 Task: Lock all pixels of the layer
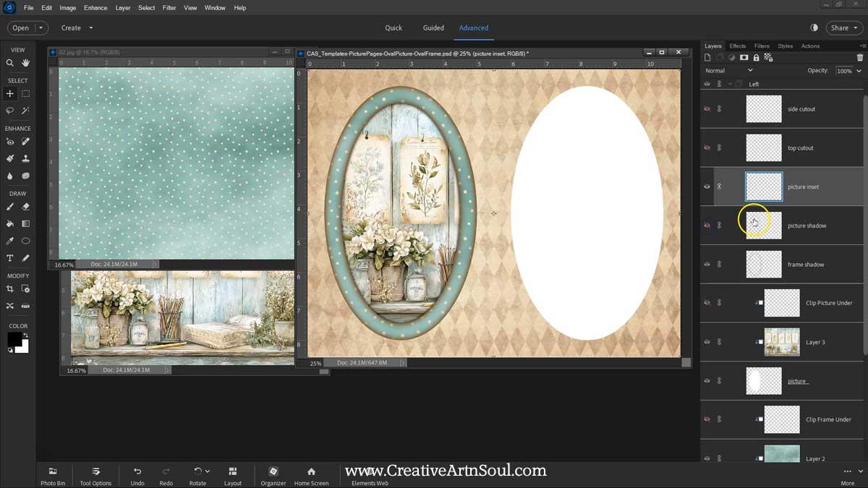[756, 57]
